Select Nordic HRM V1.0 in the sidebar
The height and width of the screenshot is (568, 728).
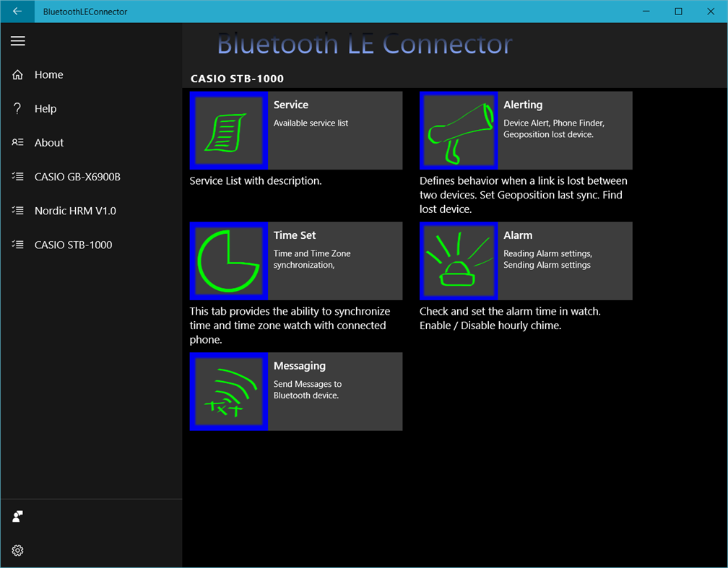click(x=72, y=210)
